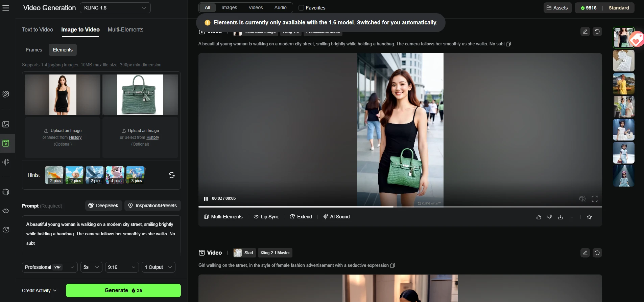Click the regenerate icon of second video
Screen dimensions: 644x302
[x=597, y=253]
